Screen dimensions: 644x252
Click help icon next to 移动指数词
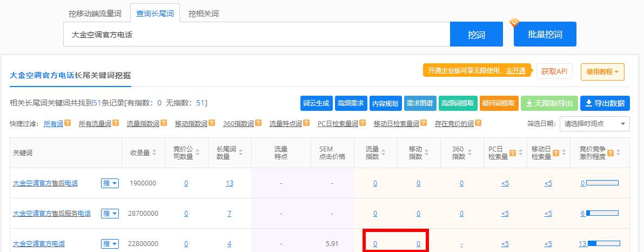[x=212, y=123]
